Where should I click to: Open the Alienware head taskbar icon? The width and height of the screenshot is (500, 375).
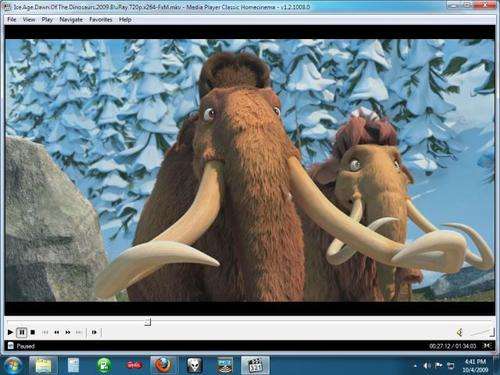[x=194, y=365]
